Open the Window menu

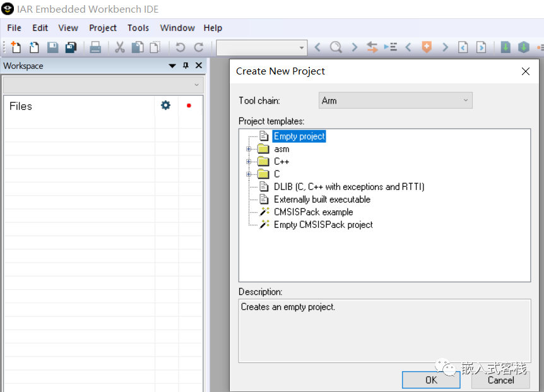click(x=177, y=28)
